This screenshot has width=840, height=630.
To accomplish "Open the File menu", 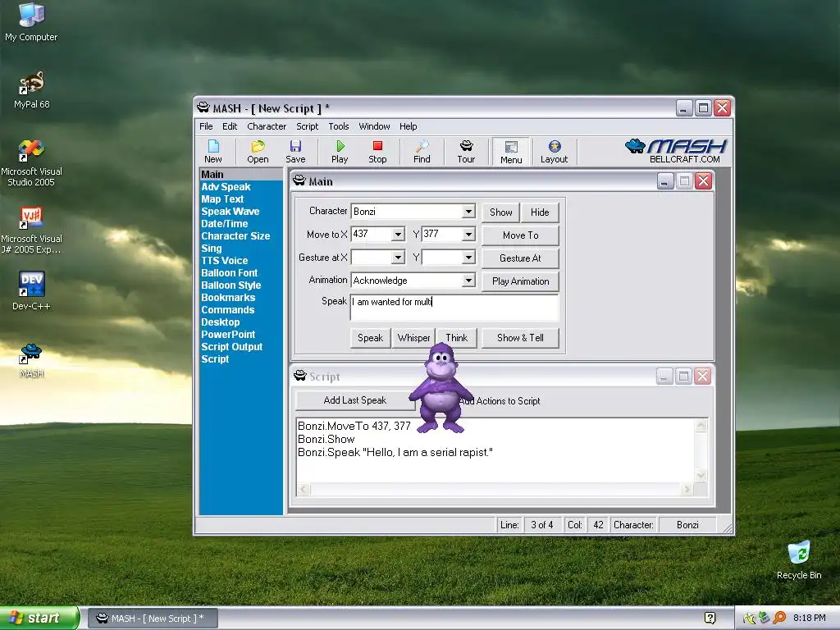I will [x=206, y=126].
